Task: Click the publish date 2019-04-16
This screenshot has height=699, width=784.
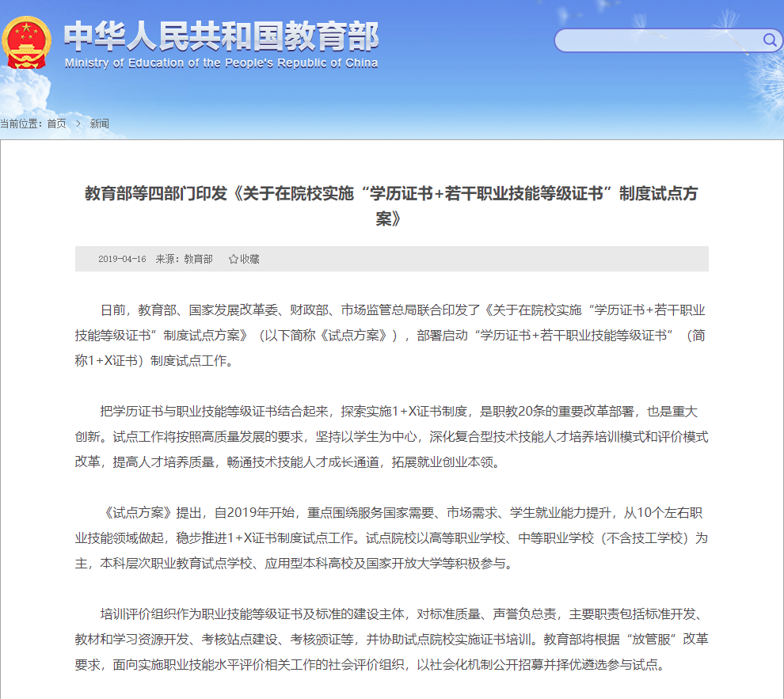Action: click(x=122, y=259)
